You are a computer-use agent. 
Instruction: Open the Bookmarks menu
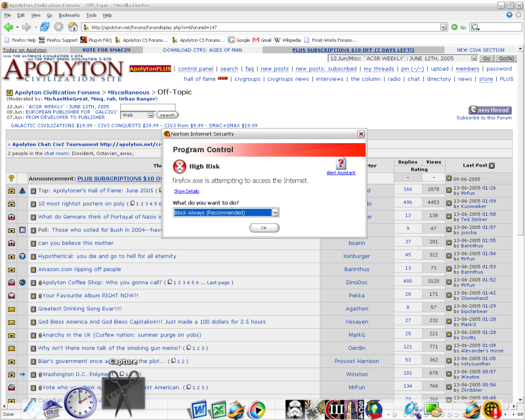click(69, 14)
